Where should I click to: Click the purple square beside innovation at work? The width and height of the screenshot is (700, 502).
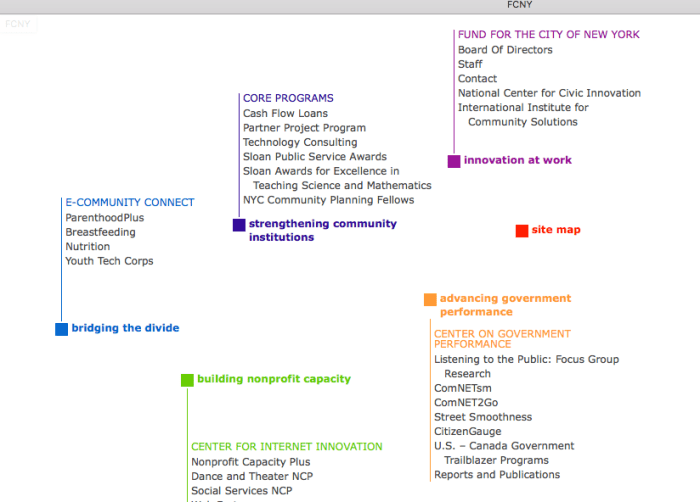click(454, 161)
